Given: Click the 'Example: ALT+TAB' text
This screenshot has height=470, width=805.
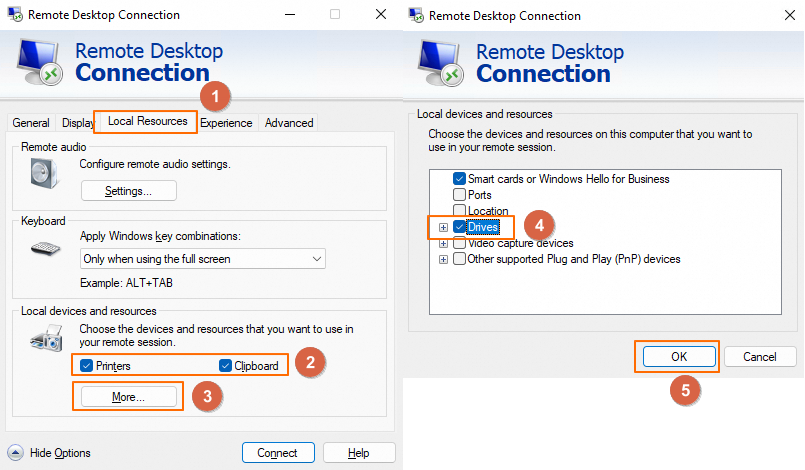Looking at the screenshot, I should [126, 283].
